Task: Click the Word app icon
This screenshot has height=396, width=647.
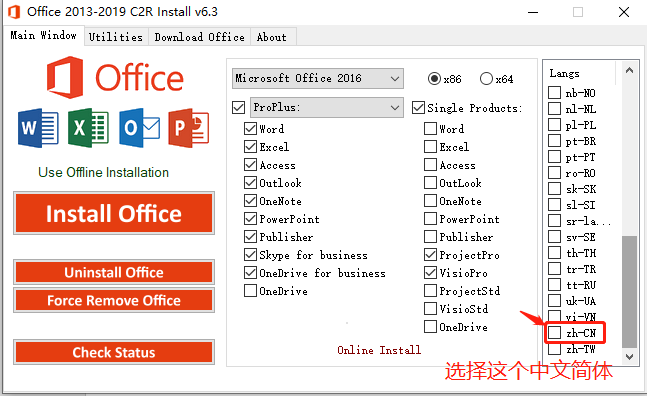Action: coord(38,128)
